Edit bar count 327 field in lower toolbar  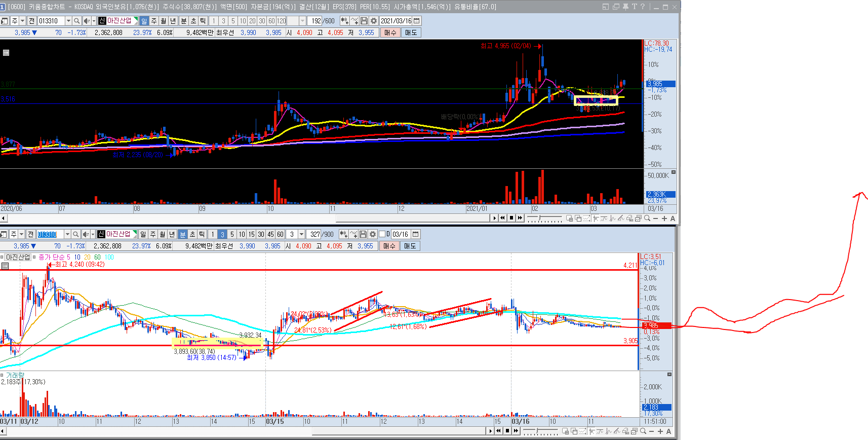[x=313, y=234]
